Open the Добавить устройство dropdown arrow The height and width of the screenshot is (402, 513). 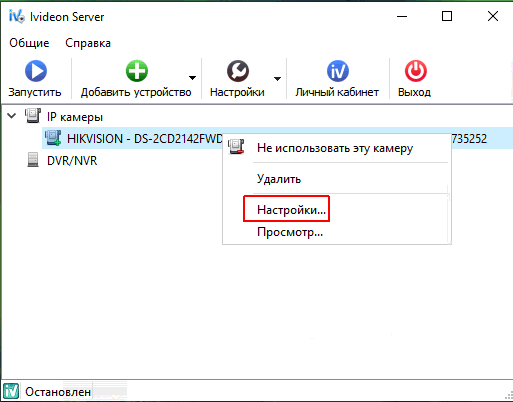[192, 78]
